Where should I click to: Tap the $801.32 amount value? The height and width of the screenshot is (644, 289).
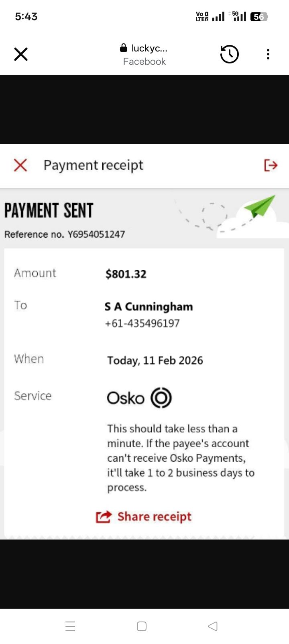pos(126,274)
